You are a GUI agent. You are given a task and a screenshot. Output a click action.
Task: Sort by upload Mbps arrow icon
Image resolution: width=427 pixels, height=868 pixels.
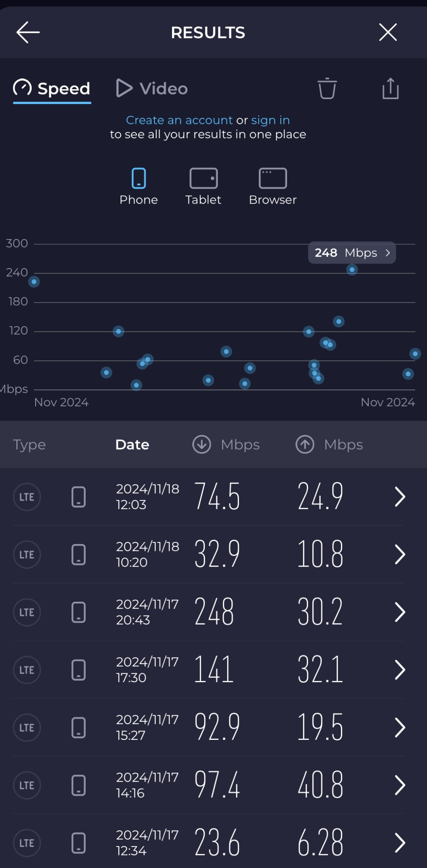click(305, 445)
